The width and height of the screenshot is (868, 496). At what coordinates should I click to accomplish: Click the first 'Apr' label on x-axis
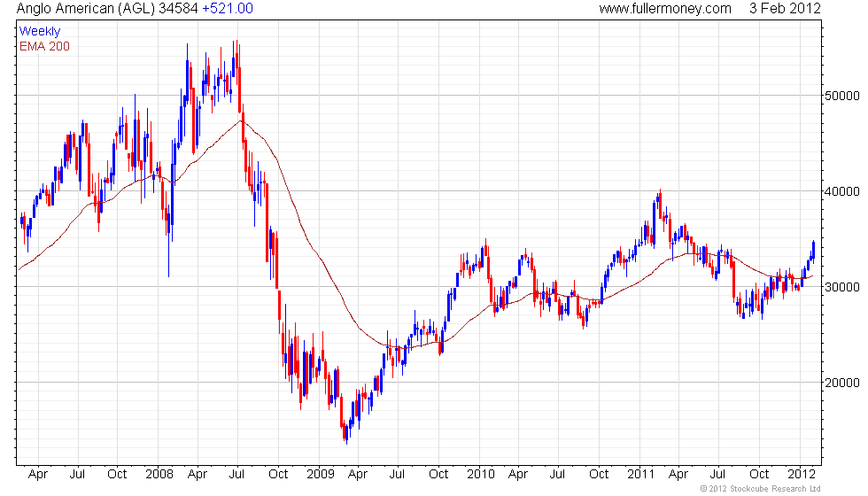click(37, 475)
